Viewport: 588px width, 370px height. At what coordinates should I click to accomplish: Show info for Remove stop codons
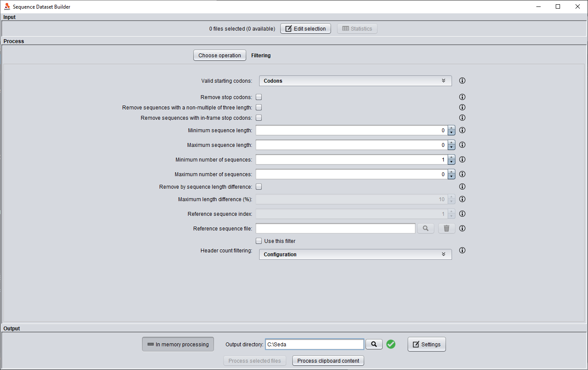click(x=462, y=97)
